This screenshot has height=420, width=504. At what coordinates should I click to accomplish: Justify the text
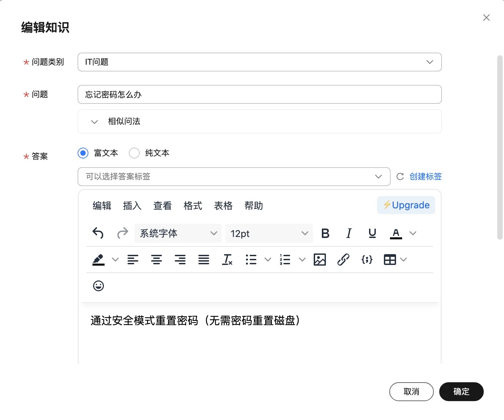pos(204,260)
